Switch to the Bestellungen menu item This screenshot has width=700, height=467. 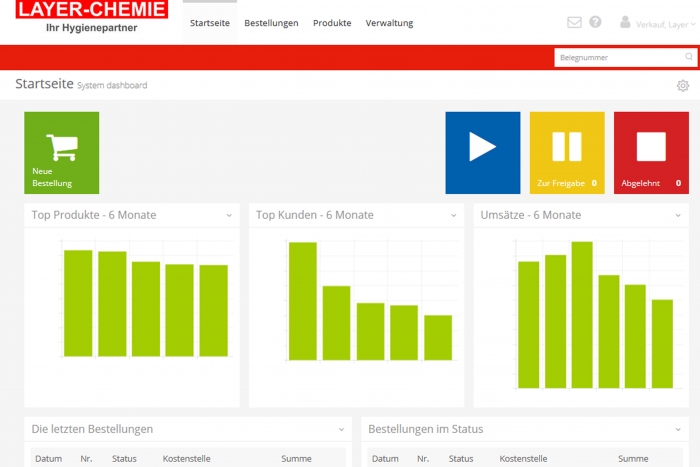[271, 23]
